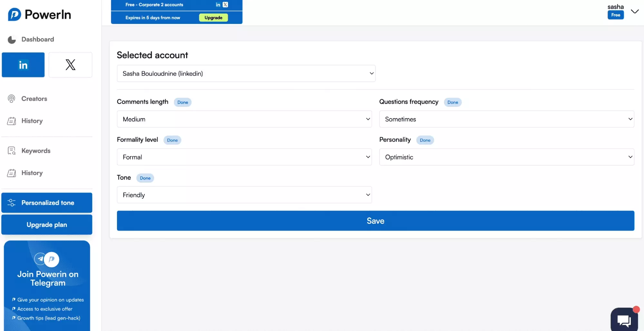Open the Questions frequency dropdown
Viewport: 644px width, 331px height.
click(x=506, y=119)
